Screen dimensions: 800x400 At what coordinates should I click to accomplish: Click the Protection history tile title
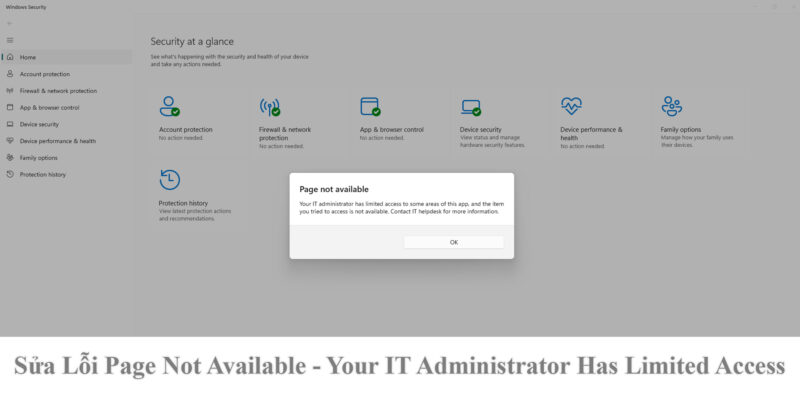tap(183, 203)
